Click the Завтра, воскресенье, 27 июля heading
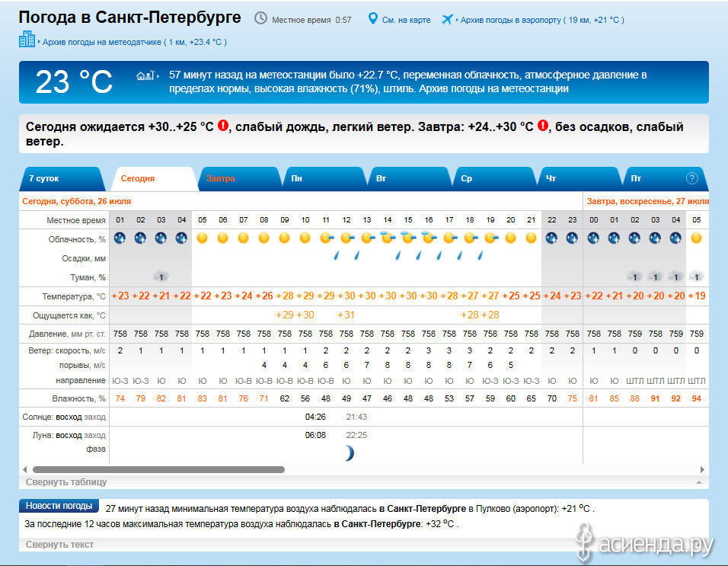 pos(648,202)
